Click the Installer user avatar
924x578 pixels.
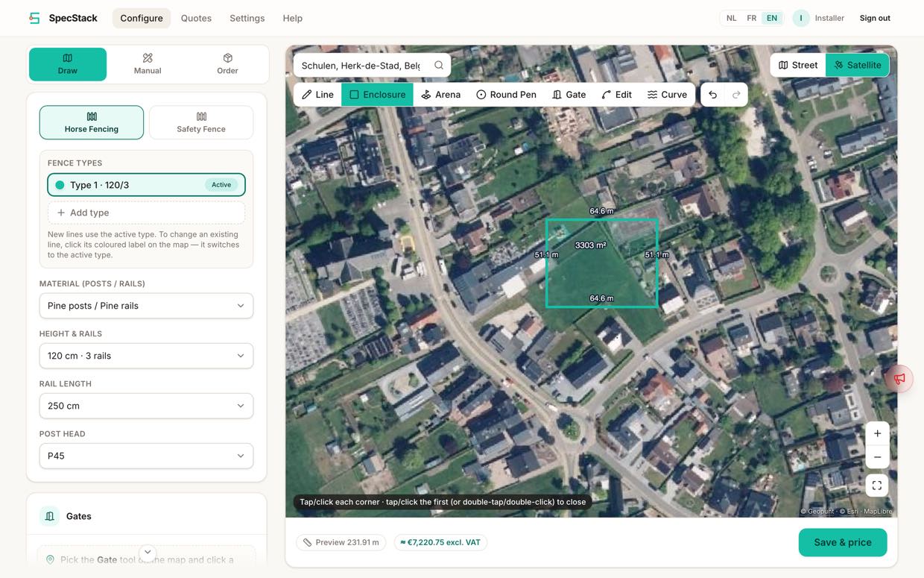tap(801, 18)
